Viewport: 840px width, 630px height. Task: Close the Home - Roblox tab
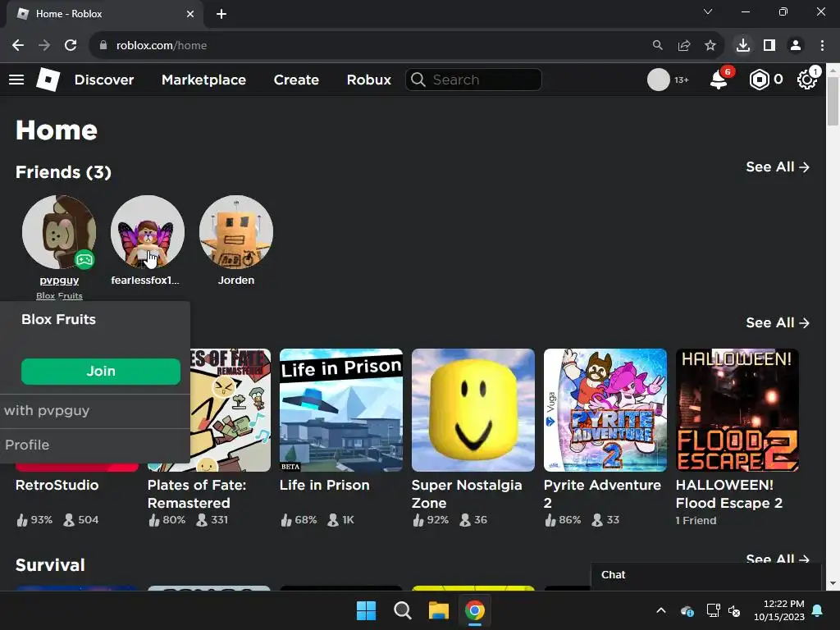190,14
